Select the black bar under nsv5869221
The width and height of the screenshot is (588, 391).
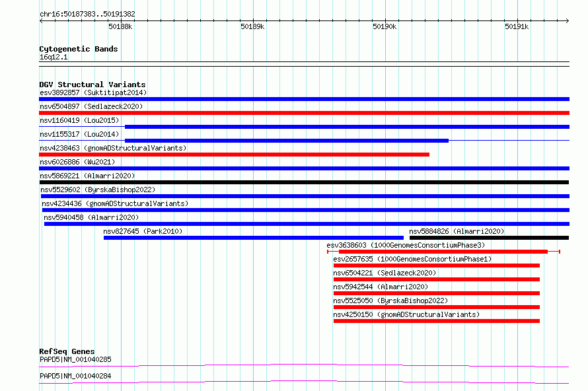pos(304,182)
